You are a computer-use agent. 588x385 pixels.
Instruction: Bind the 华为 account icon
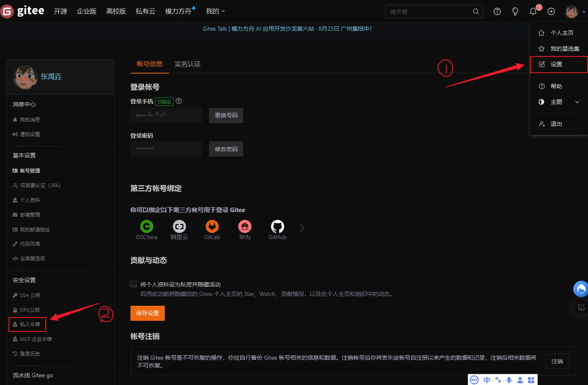coord(245,226)
